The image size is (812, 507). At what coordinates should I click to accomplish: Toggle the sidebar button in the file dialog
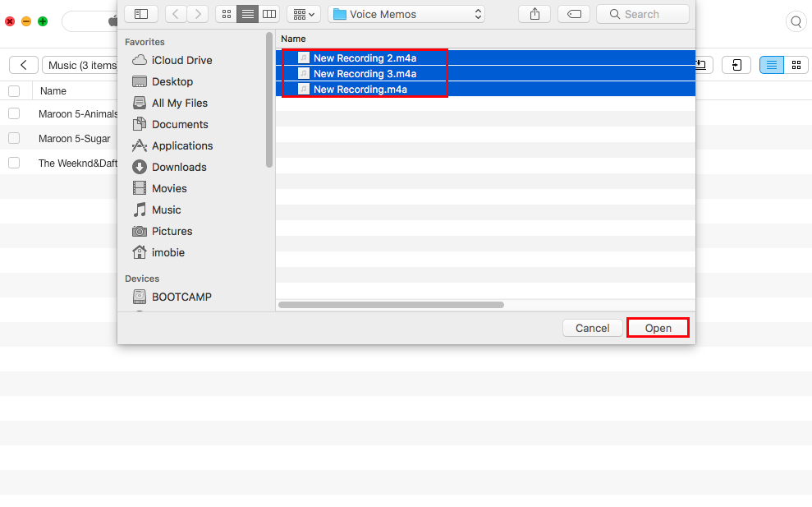coord(141,14)
